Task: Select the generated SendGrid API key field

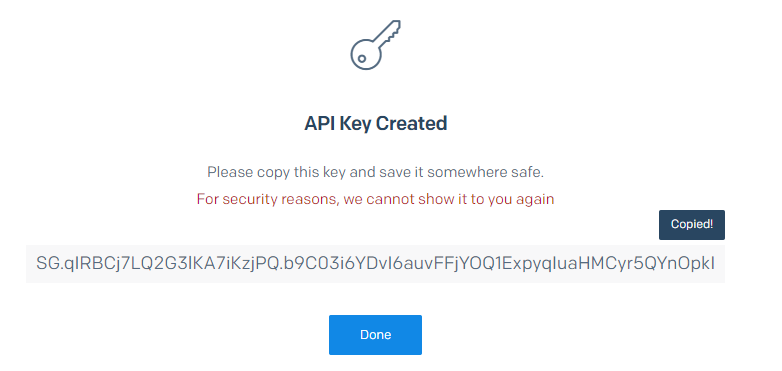Action: click(x=375, y=264)
